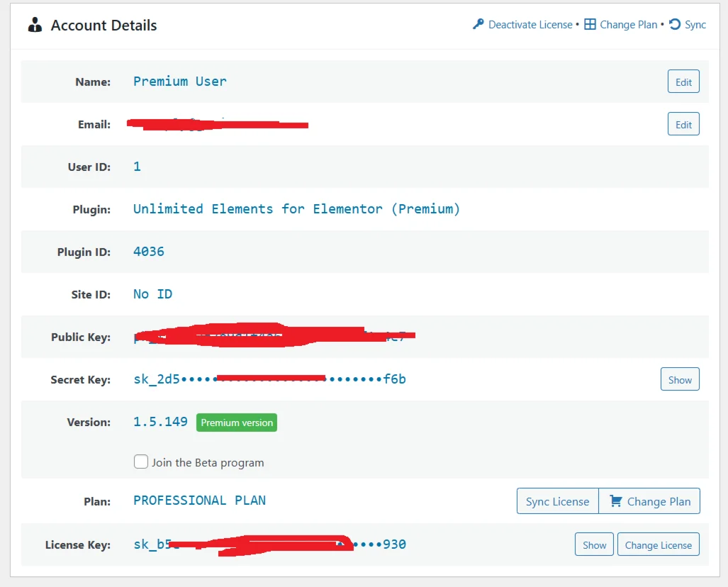Open the Change Plan link in header
Image resolution: width=728 pixels, height=587 pixels.
628,25
